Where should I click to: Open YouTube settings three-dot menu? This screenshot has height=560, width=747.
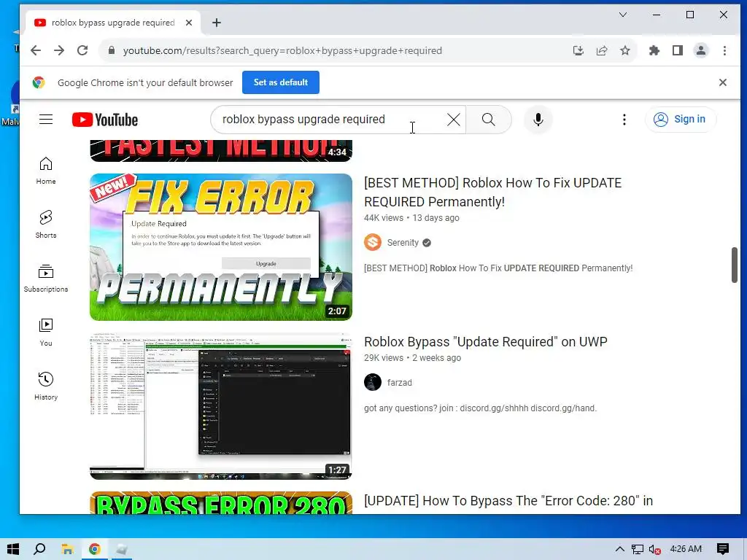point(624,120)
